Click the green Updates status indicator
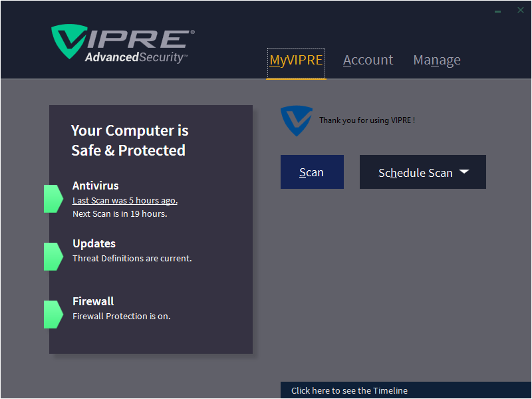532x399 pixels. pyautogui.click(x=53, y=257)
